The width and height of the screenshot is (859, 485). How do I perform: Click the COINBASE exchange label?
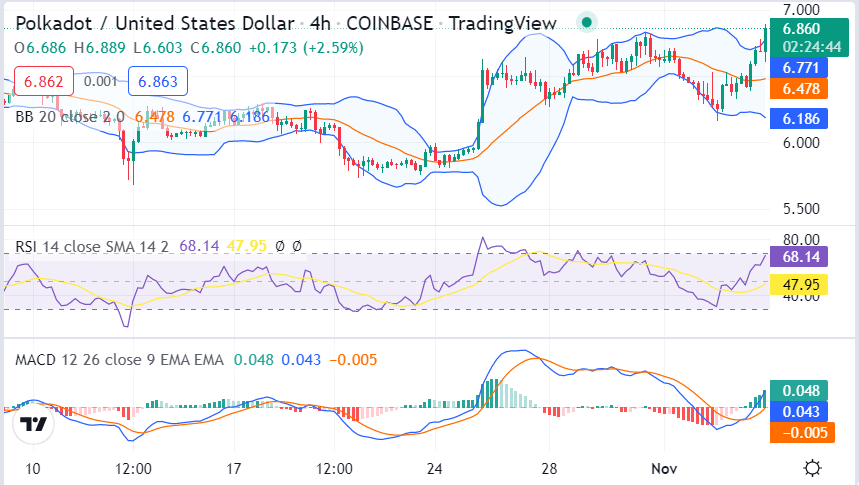tap(390, 24)
